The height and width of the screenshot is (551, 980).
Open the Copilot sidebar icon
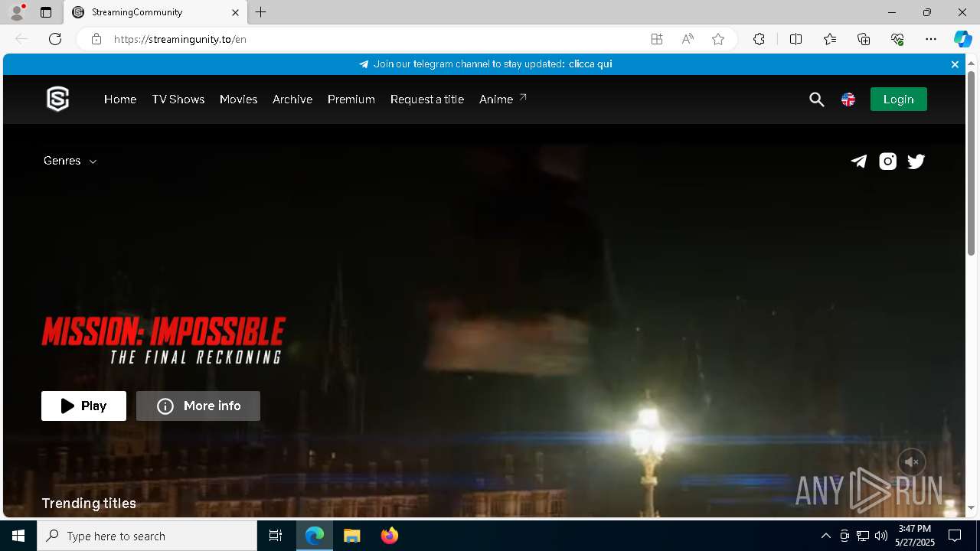tap(962, 39)
